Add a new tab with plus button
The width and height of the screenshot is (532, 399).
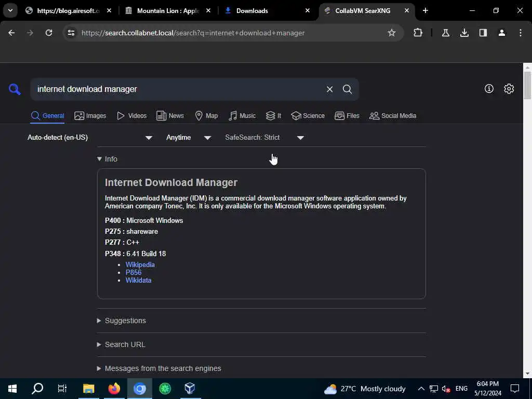pos(425,10)
